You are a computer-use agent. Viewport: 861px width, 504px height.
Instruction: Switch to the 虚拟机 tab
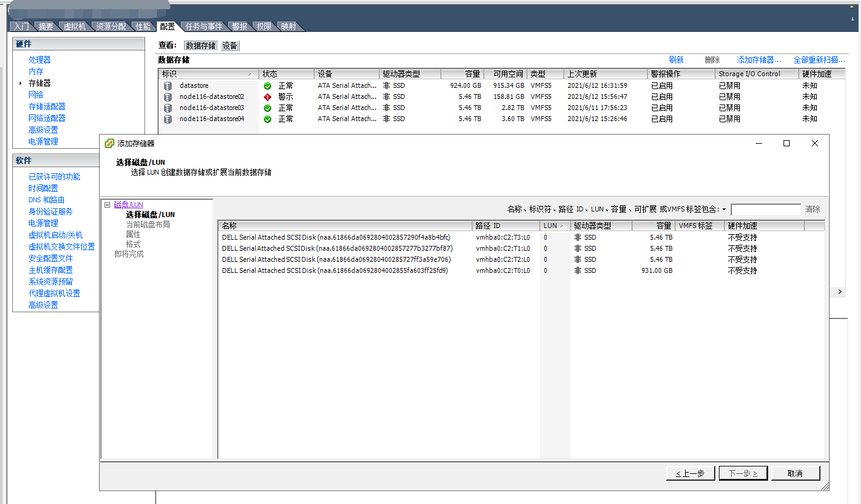coord(75,26)
